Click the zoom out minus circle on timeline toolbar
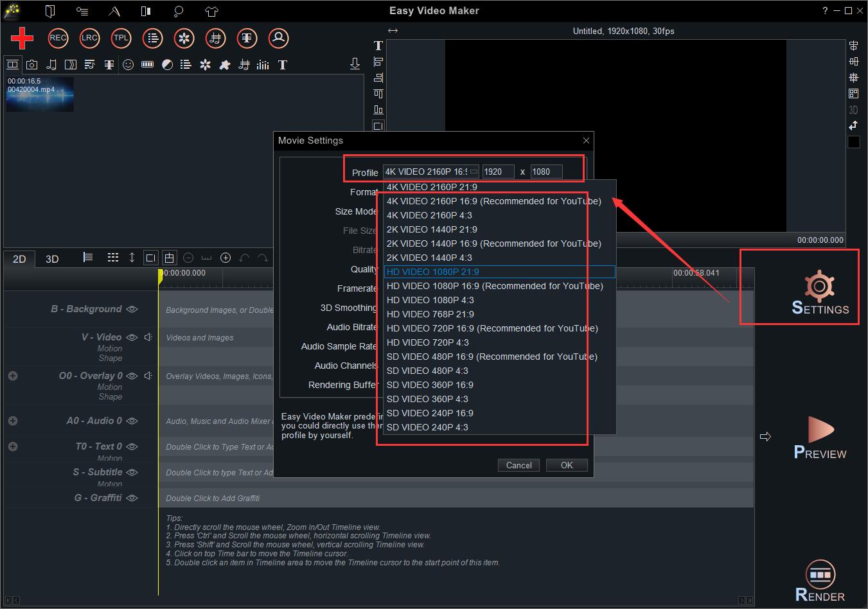Screen dimensions: 868x609 [188, 258]
